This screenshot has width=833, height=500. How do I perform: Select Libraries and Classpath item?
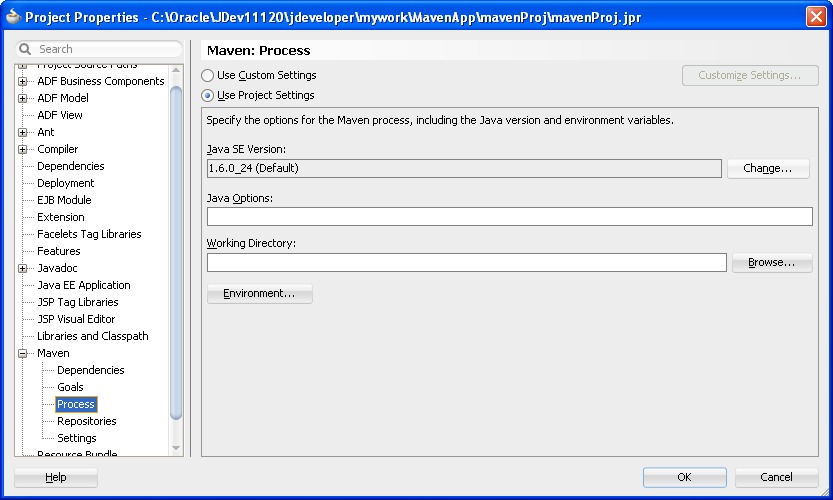point(92,336)
